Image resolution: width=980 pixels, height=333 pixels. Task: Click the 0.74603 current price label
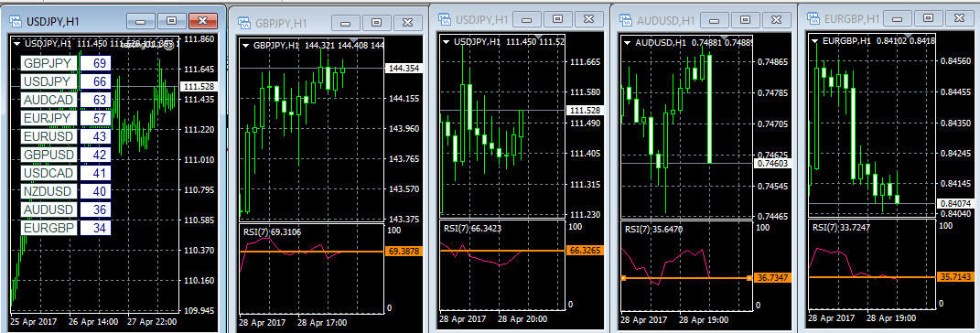(773, 163)
